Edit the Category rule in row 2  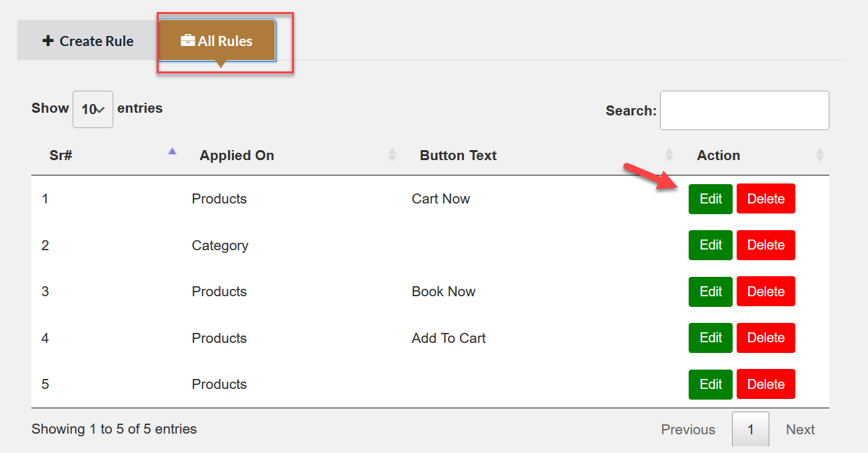click(x=711, y=245)
